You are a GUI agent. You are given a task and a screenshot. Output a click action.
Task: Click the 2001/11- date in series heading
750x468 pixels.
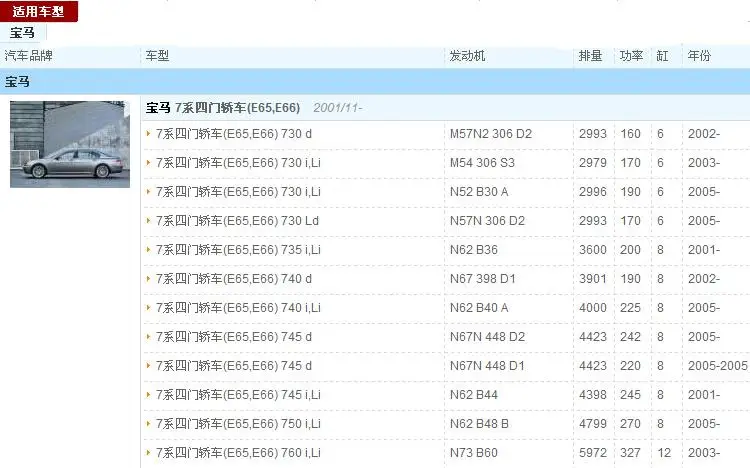338,108
